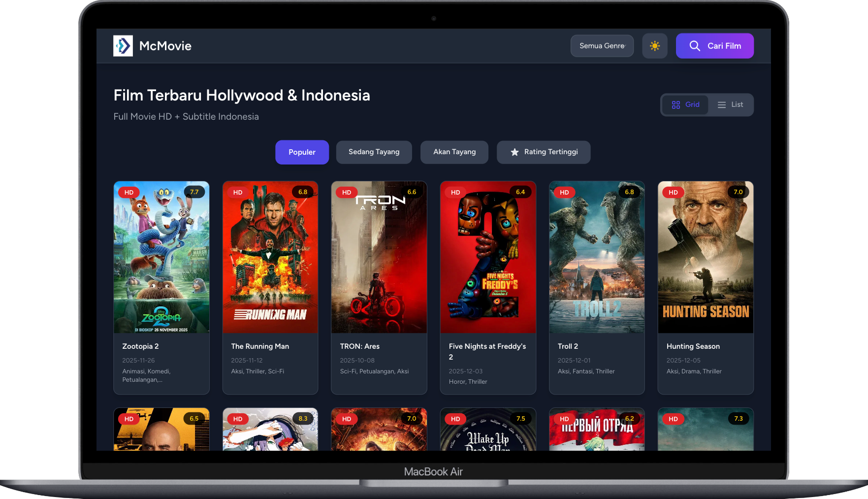868x499 pixels.
Task: Toggle the dark/light theme switcher
Action: 655,45
